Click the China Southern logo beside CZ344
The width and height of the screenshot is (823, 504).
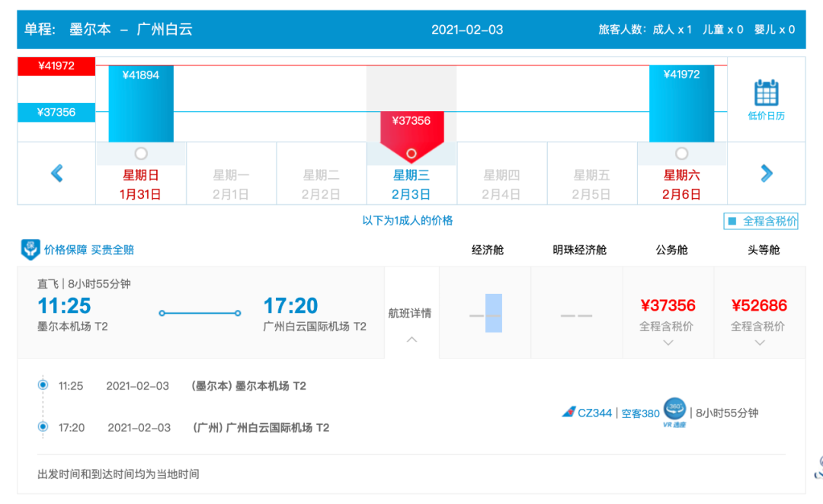click(568, 412)
